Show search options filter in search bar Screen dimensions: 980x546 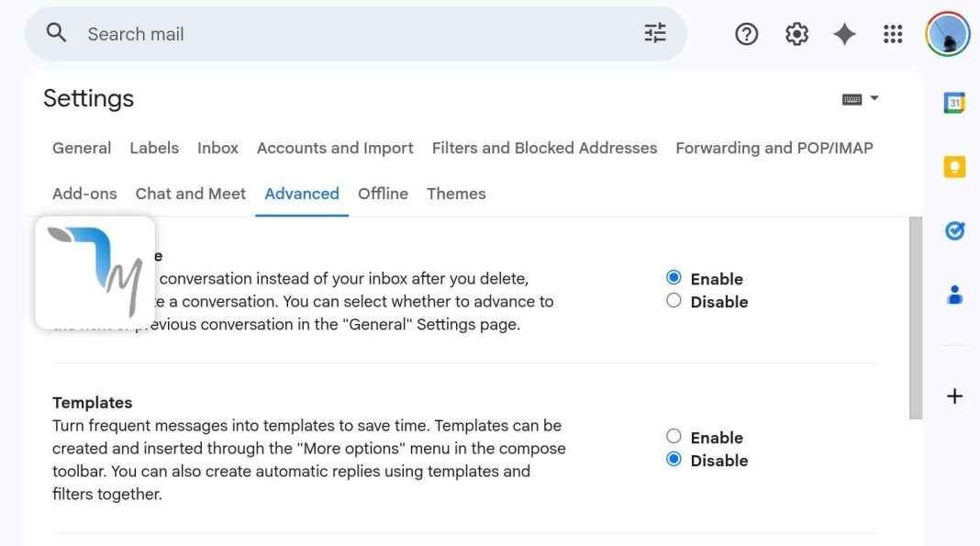coord(655,34)
